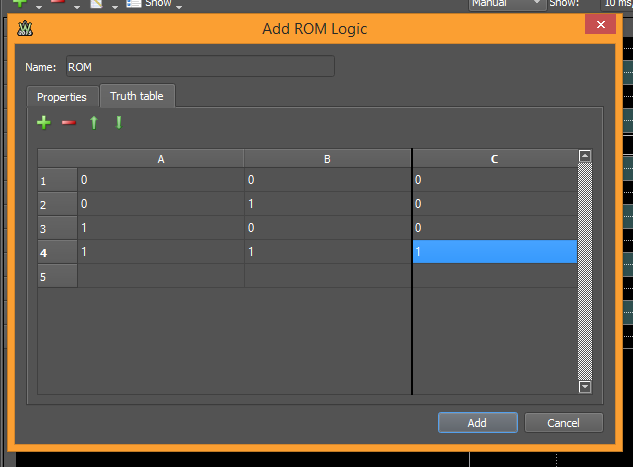Click the B cell in row 2
The image size is (633, 467).
(327, 204)
